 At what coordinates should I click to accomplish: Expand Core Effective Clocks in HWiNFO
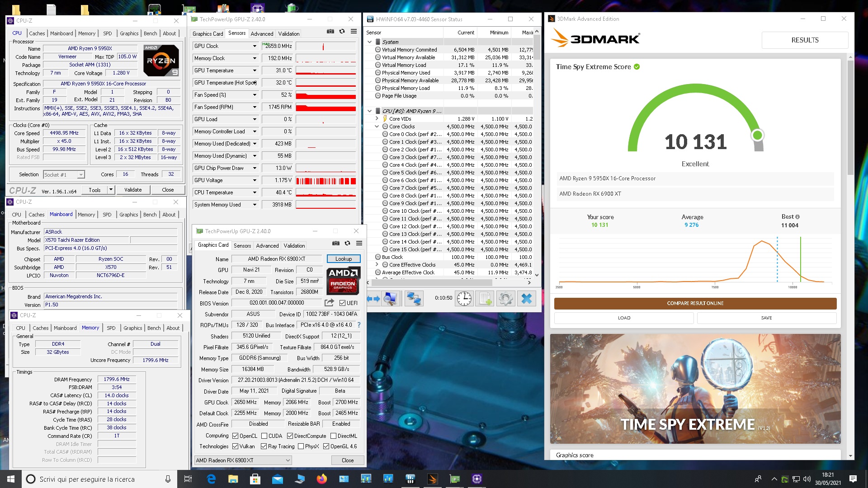(377, 265)
